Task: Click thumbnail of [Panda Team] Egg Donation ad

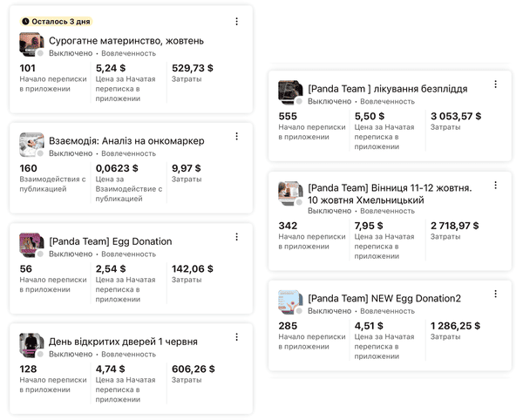Action: click(31, 245)
